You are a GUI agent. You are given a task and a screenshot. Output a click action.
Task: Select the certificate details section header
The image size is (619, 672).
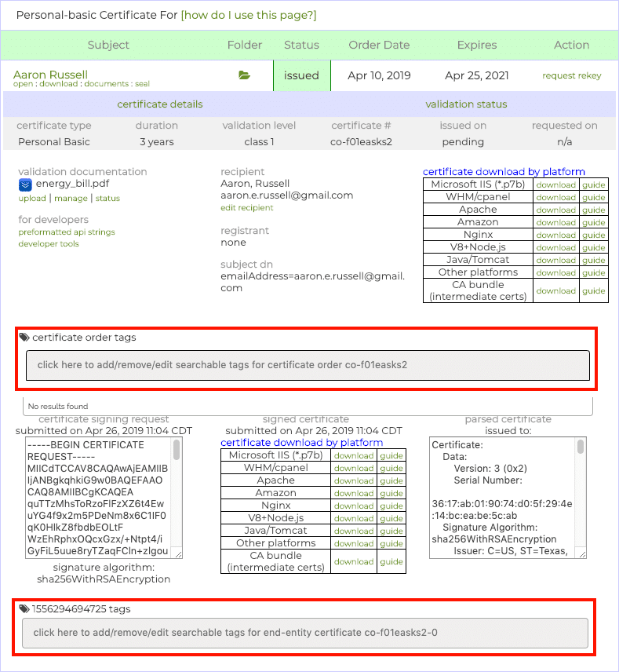tap(160, 104)
